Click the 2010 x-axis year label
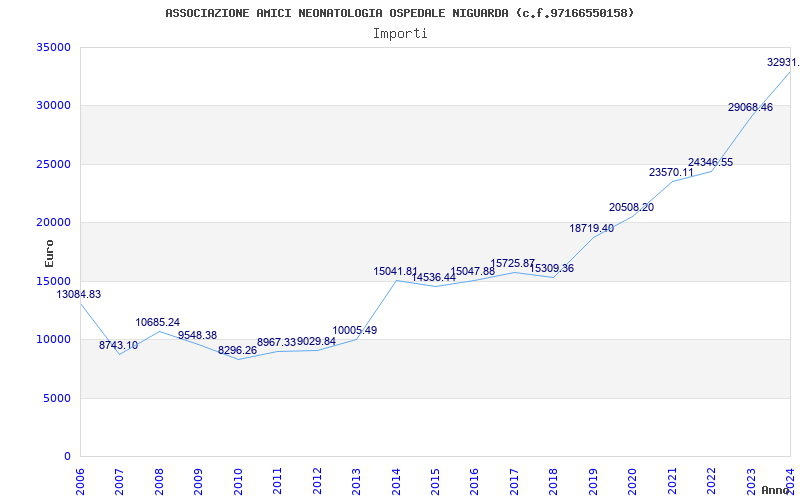Screen dimensions: 800x500 (238, 480)
